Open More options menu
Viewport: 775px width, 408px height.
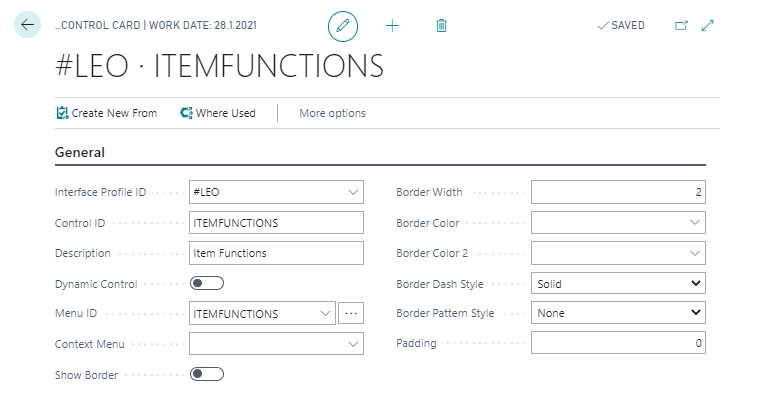point(332,113)
